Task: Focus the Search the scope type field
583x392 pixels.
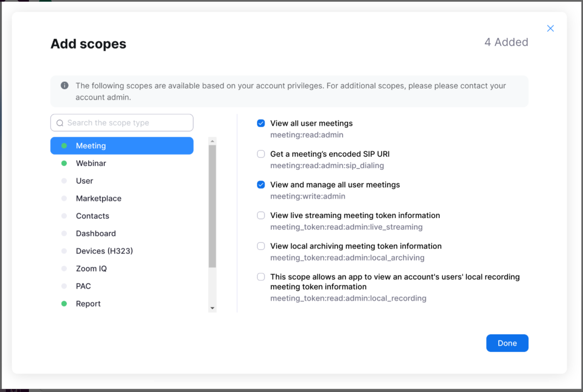Action: 122,123
